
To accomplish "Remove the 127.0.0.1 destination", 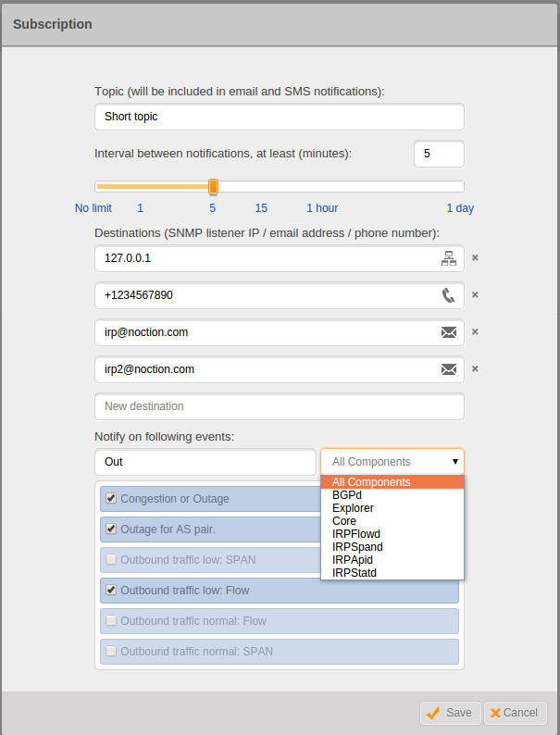I will 475,258.
